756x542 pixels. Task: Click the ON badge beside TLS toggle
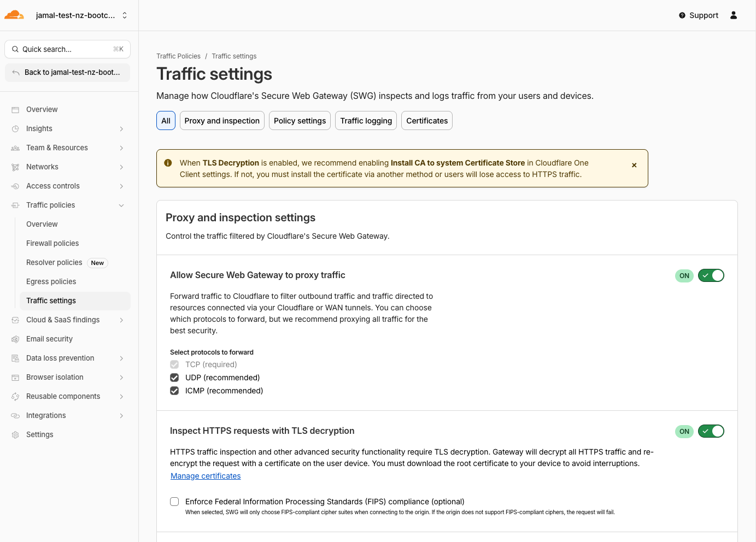tap(684, 432)
